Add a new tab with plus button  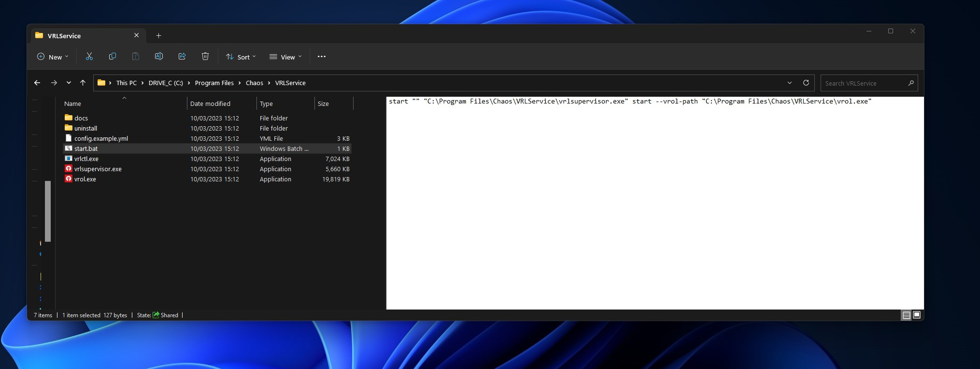pyautogui.click(x=158, y=35)
